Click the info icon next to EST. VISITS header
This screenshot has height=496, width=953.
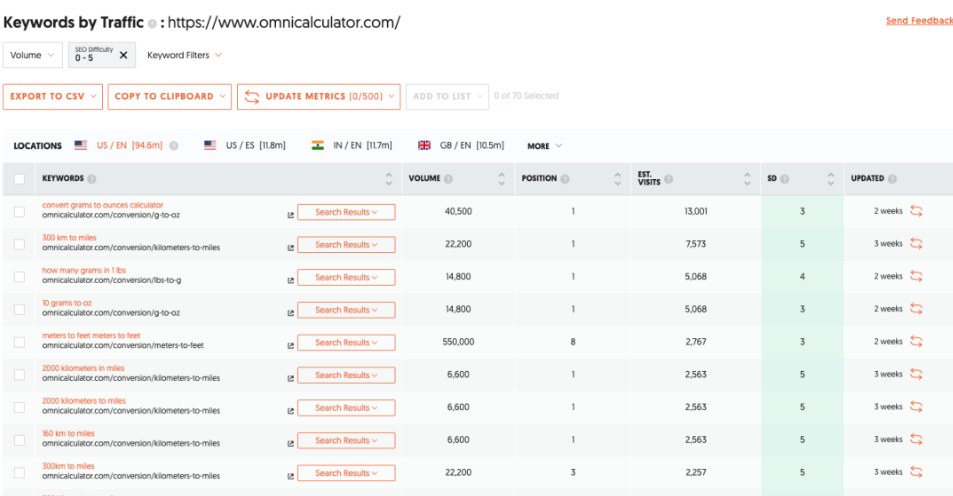pos(669,179)
